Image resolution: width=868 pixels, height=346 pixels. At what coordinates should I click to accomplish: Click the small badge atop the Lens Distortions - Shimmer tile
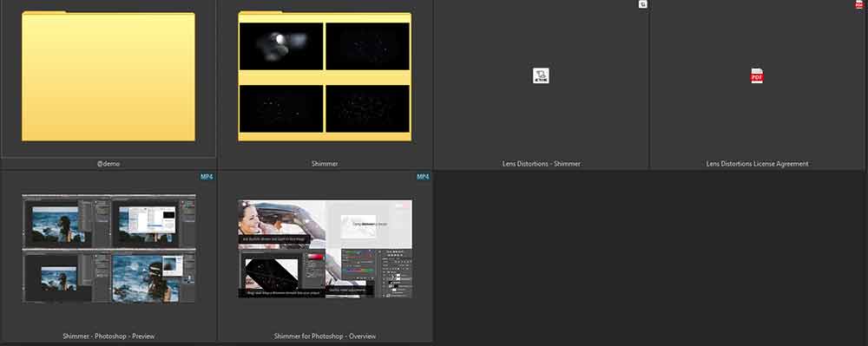coord(642,3)
